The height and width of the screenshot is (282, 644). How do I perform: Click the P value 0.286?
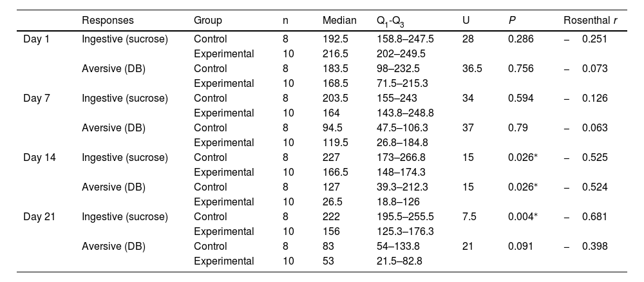click(x=520, y=39)
